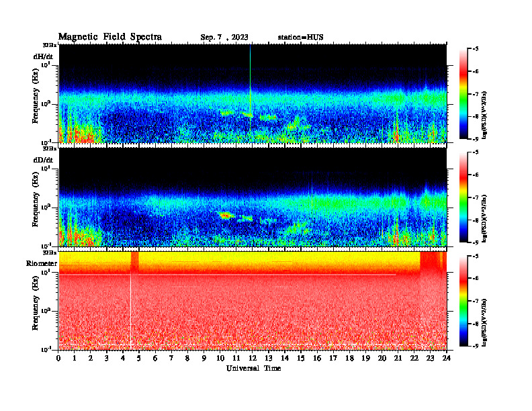Click the dD/dt panel color bar
The image size is (532, 411).
click(463, 197)
